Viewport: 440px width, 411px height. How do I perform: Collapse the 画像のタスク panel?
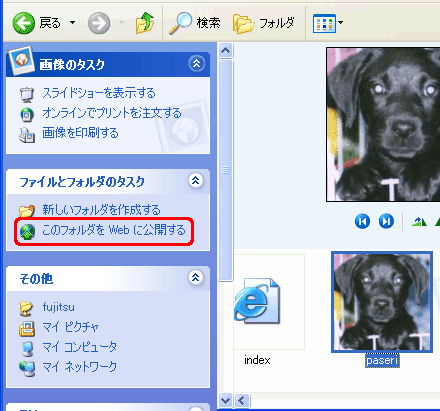click(196, 63)
